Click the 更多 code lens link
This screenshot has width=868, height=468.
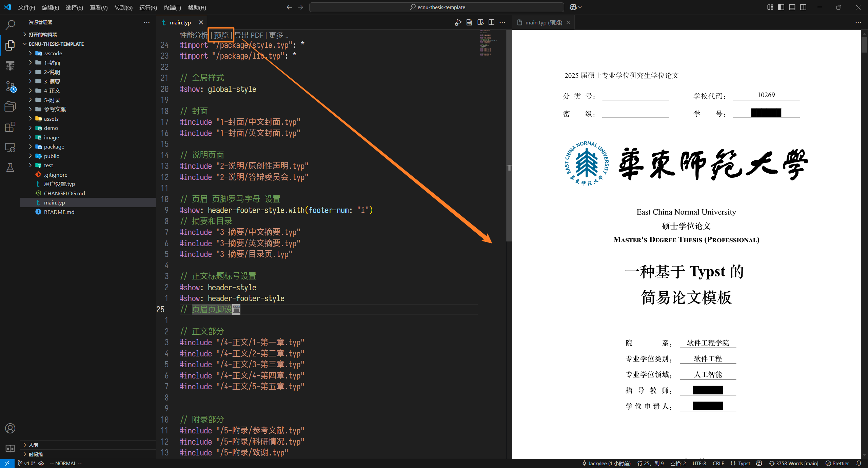[278, 35]
